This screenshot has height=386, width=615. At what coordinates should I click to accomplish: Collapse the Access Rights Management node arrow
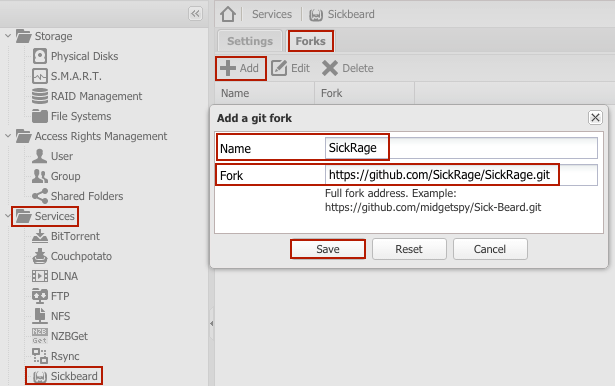7,136
